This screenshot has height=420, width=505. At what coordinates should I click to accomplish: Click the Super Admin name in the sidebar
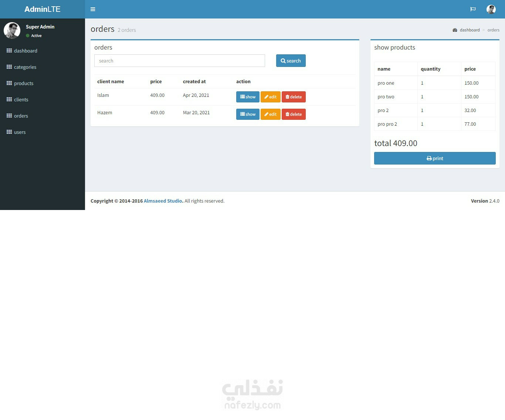click(x=40, y=27)
